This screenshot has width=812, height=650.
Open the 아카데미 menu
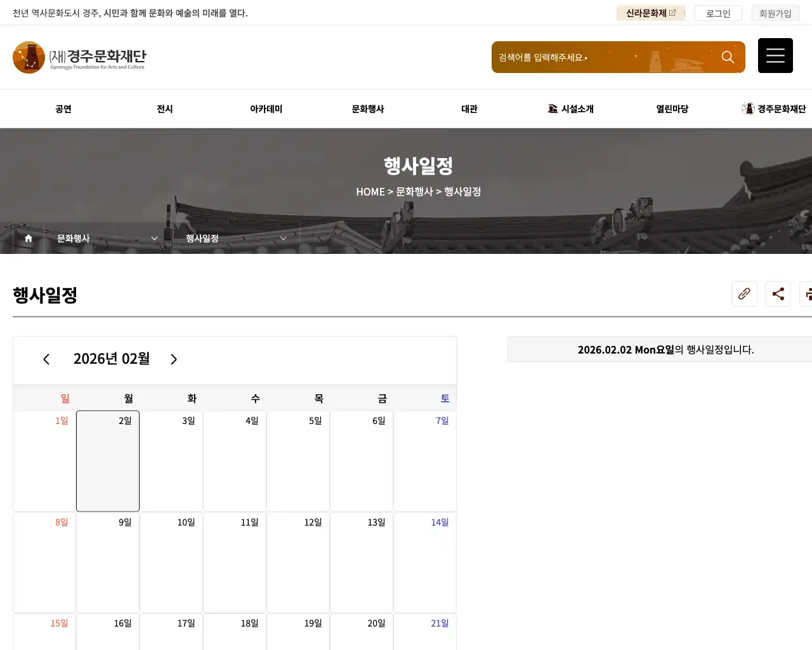[x=266, y=109]
